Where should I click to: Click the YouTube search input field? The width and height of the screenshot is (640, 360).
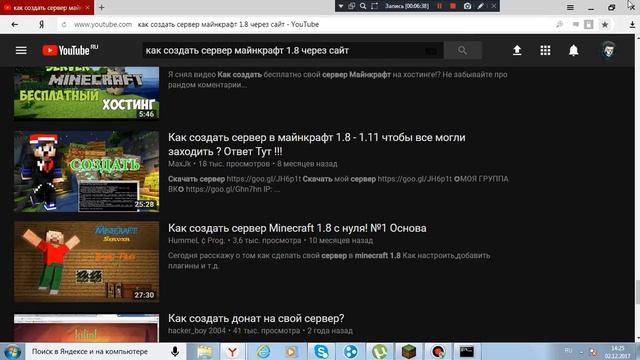tap(284, 51)
